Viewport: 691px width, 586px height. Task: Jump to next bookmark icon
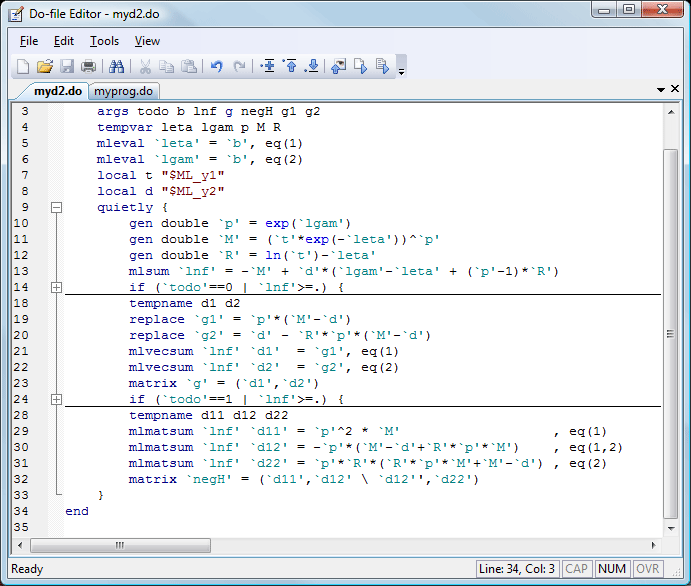click(x=312, y=67)
